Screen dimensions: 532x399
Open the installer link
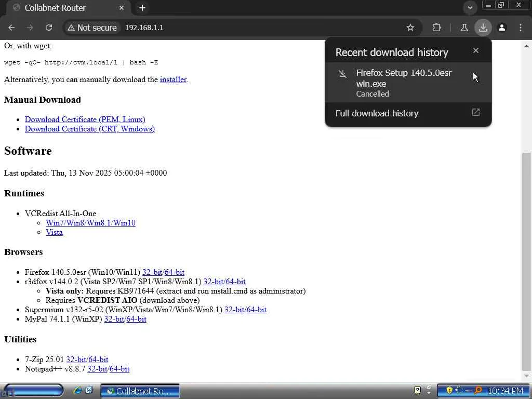click(x=173, y=79)
